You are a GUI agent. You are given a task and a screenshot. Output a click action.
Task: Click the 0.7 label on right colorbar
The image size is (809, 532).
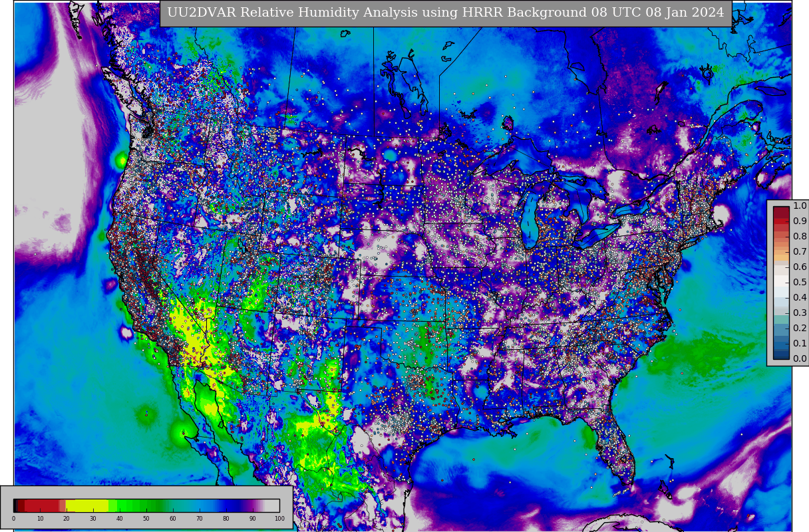[800, 252]
